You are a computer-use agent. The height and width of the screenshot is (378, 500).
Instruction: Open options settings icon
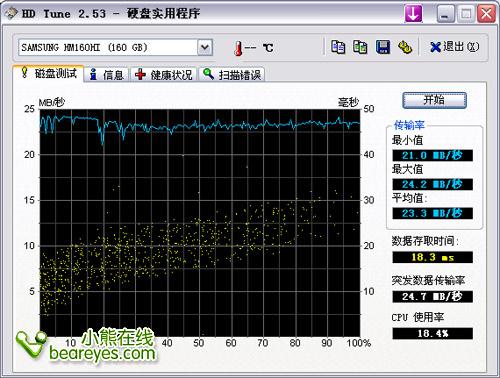[405, 47]
